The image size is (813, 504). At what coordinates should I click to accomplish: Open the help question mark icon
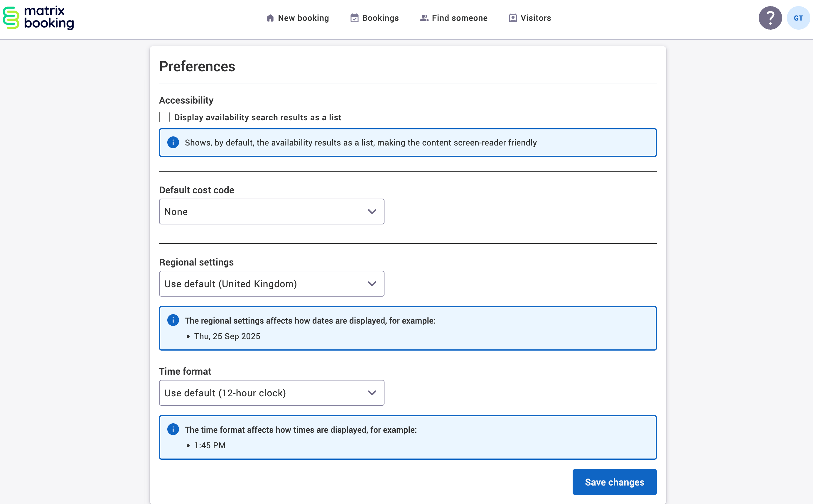coord(770,18)
